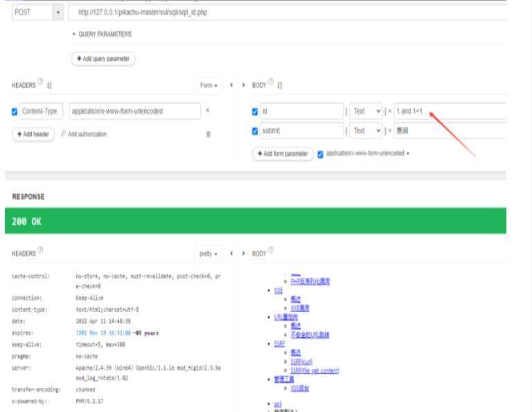Click the application/x-www-form-urlencoded header value field

click(134, 111)
